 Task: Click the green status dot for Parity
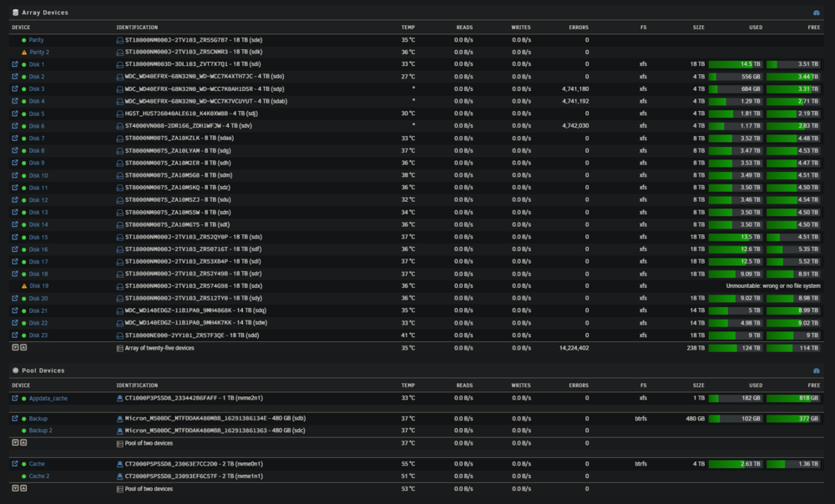click(24, 40)
